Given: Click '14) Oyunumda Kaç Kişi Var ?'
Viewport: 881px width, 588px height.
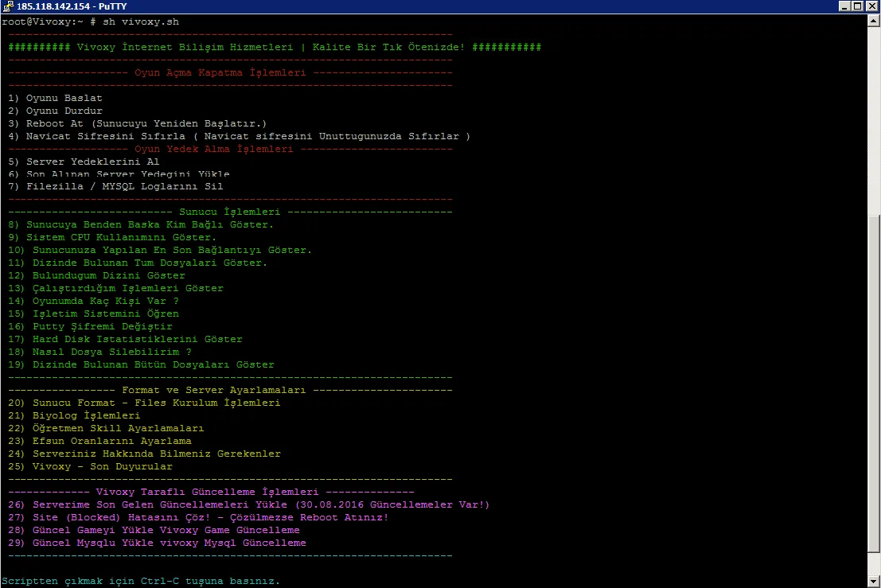Looking at the screenshot, I should [x=93, y=301].
